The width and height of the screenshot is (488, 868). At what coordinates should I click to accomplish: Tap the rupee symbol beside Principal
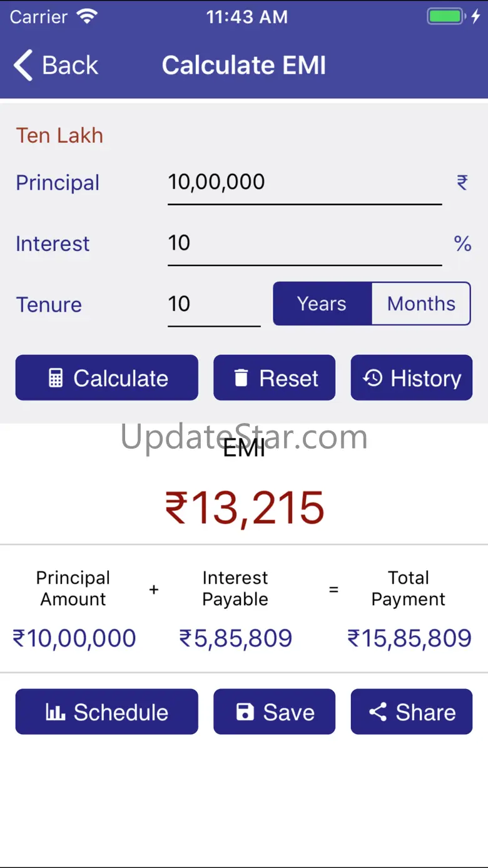click(x=462, y=182)
